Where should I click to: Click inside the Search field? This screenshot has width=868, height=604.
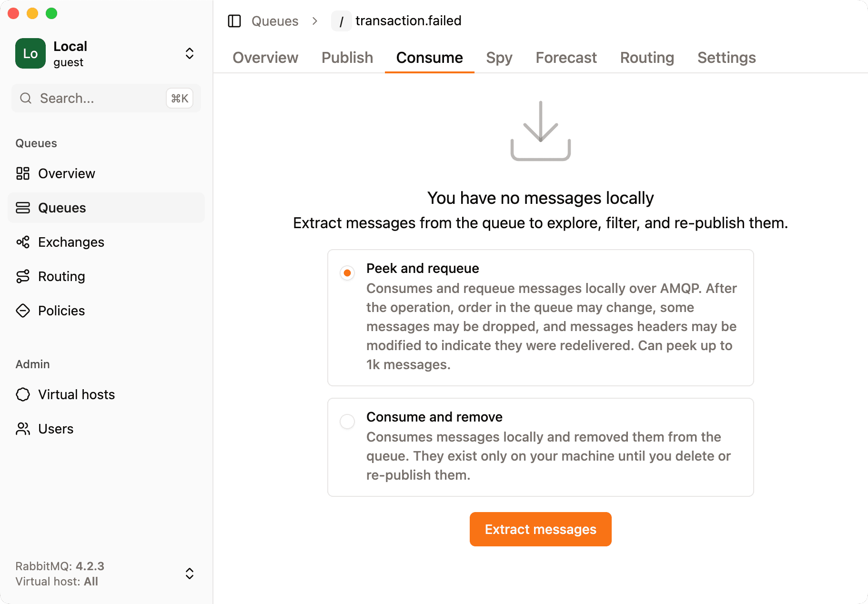(86, 98)
